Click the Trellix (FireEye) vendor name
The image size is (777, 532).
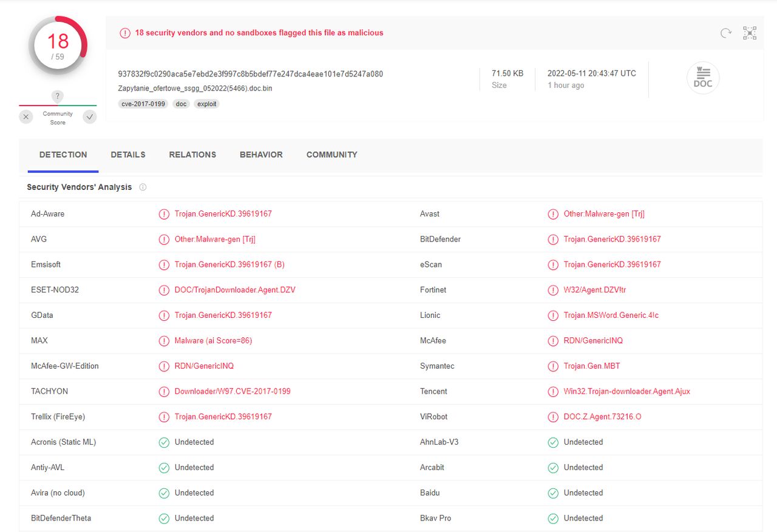tap(58, 417)
